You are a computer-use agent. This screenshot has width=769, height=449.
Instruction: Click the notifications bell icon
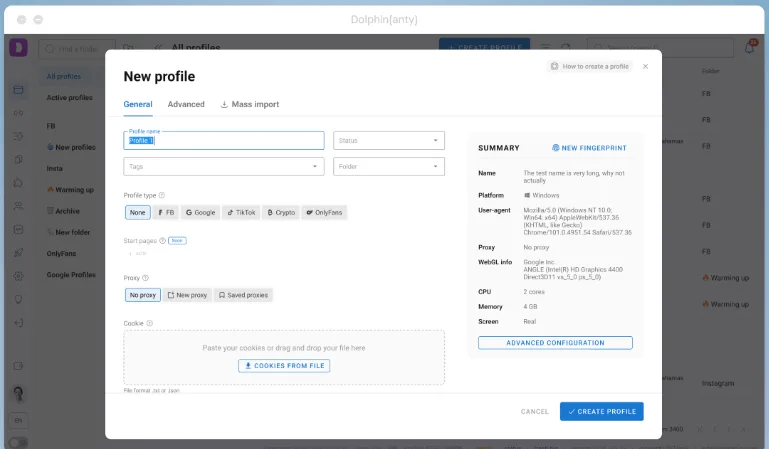point(749,48)
